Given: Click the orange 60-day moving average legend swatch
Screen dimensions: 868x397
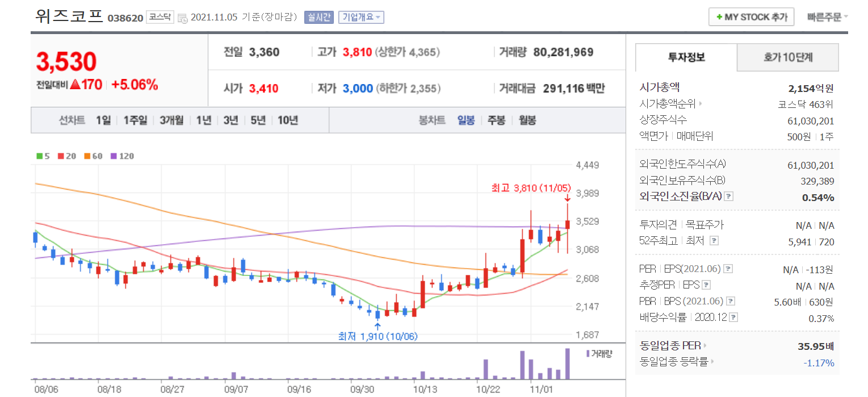Looking at the screenshot, I should pyautogui.click(x=87, y=156).
